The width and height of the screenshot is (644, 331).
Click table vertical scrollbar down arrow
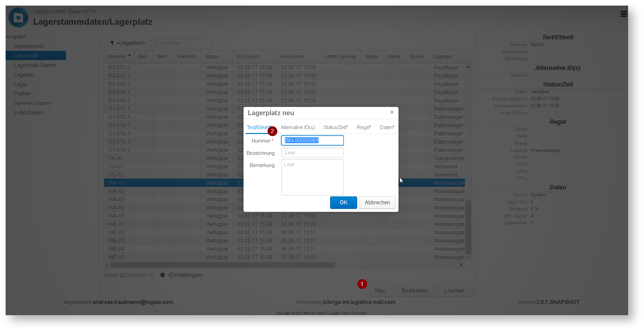coord(468,257)
